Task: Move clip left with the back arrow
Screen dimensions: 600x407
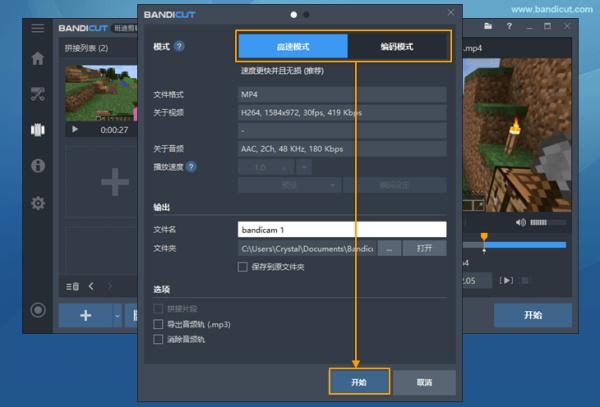Action: (91, 286)
